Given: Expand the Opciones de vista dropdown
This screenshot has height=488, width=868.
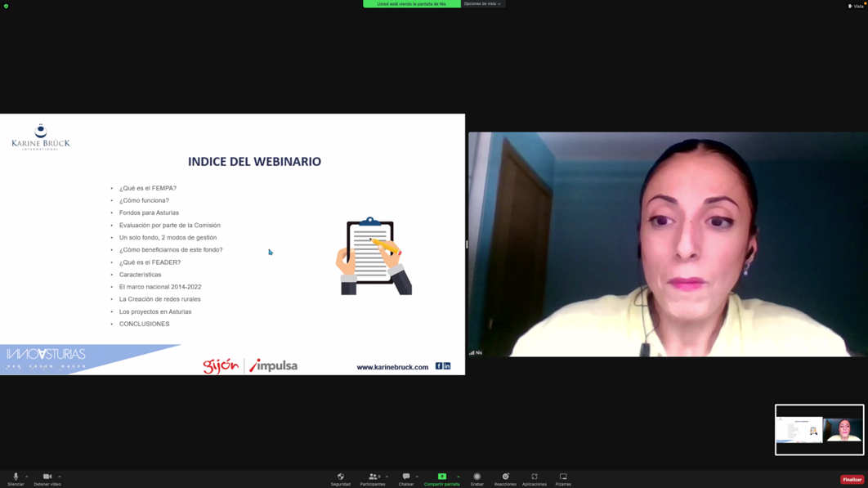Looking at the screenshot, I should (x=482, y=4).
